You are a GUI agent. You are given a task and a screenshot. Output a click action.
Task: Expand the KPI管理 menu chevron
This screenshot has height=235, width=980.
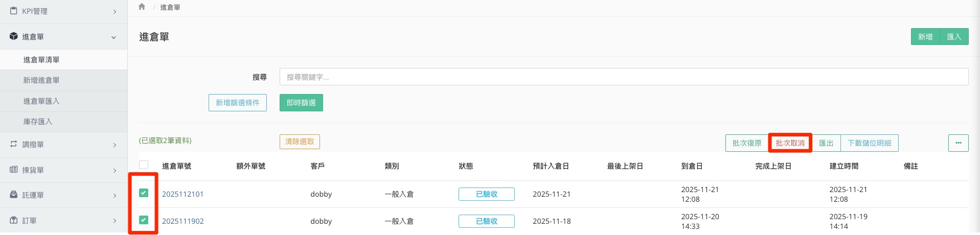(x=115, y=11)
